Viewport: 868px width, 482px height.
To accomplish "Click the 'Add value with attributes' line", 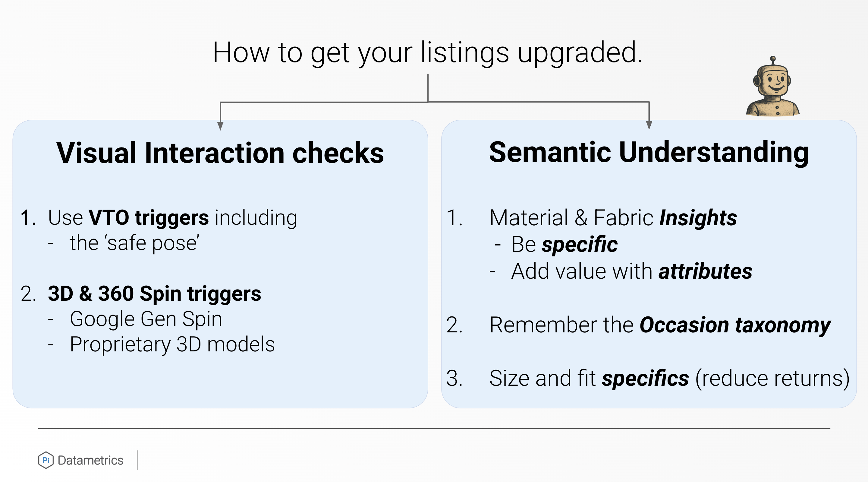I will pyautogui.click(x=631, y=271).
